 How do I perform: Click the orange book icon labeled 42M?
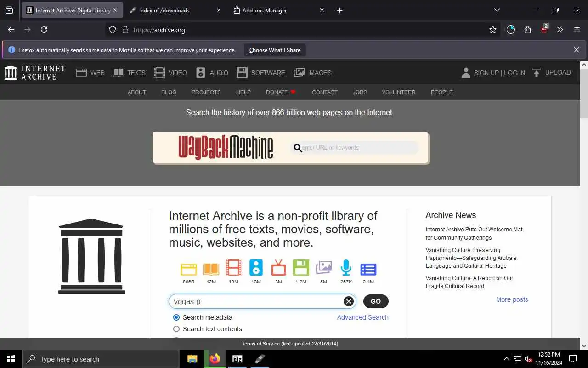click(211, 269)
